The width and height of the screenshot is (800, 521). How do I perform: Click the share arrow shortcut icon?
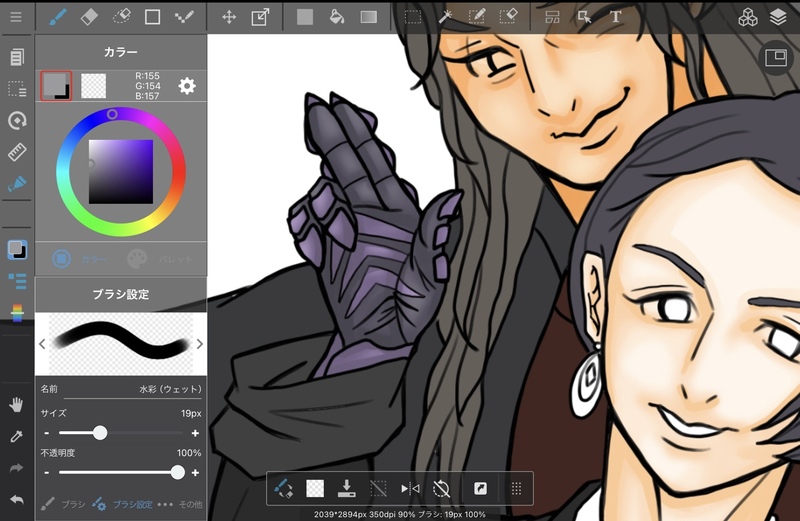pos(480,488)
